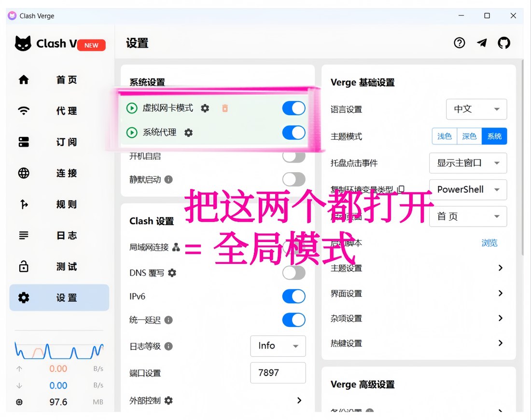Click the logs lines icon in sidebar
This screenshot has height=420, width=531.
[24, 235]
